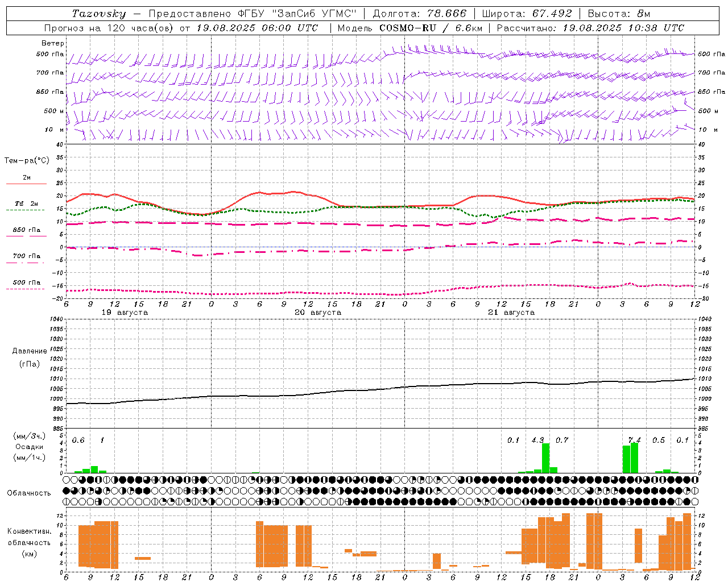This screenshot has width=728, height=582.
Task: Click the "19 августа" date label
Action: 125,313
